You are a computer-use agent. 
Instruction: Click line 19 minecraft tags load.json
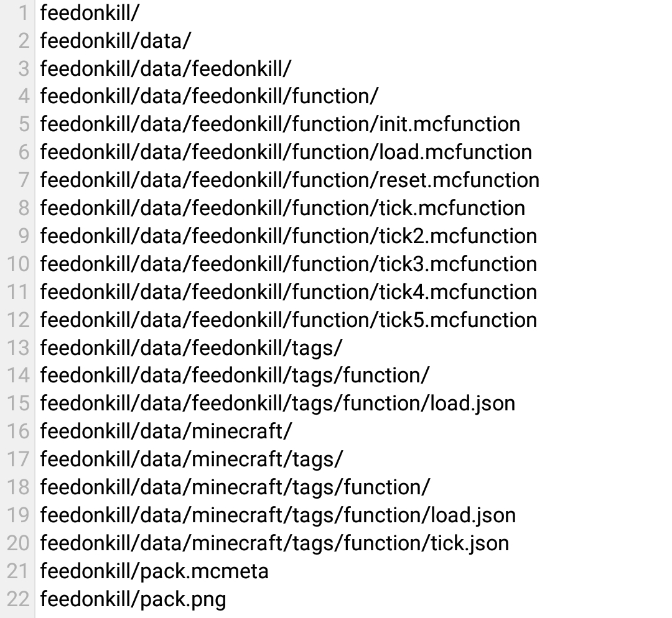[x=278, y=515]
